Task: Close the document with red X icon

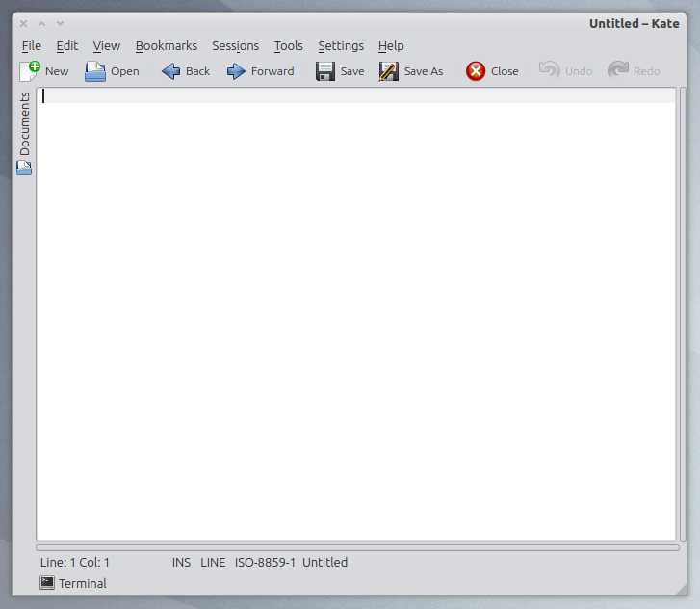Action: (x=476, y=71)
